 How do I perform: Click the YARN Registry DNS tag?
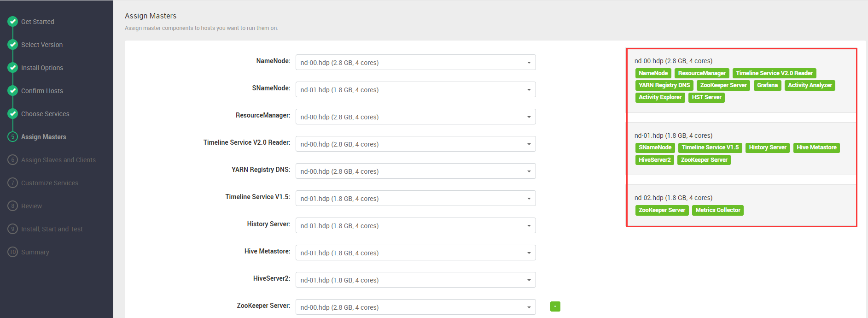(x=664, y=85)
